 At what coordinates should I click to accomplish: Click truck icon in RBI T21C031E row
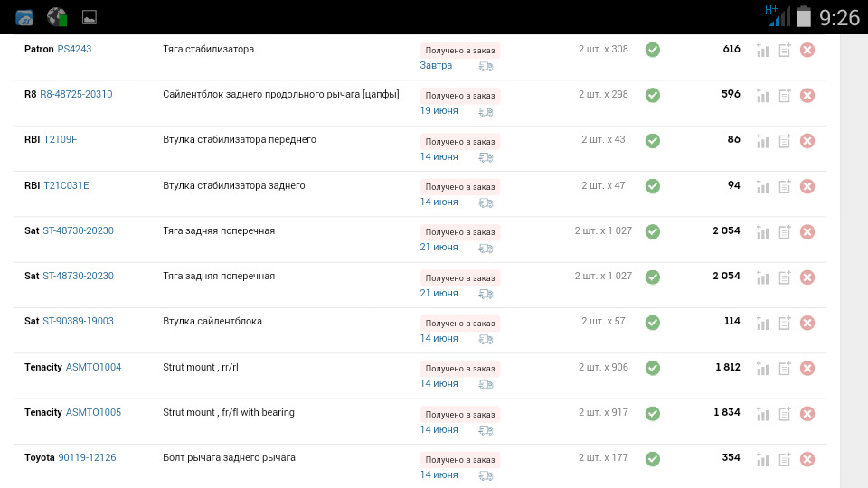(x=486, y=202)
